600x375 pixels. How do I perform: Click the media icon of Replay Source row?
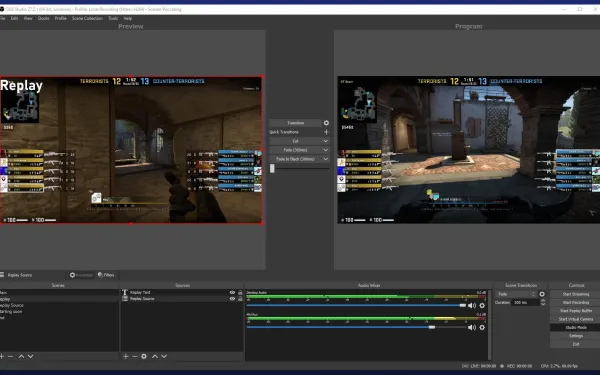coord(125,298)
